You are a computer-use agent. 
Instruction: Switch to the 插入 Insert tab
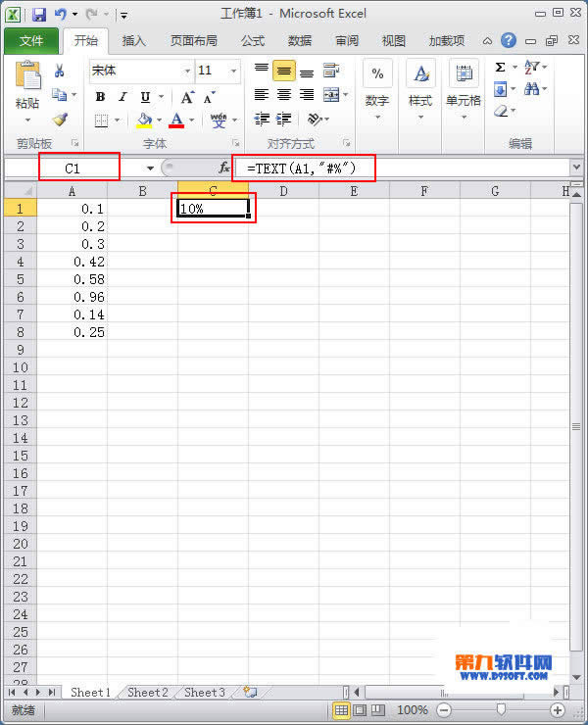(133, 41)
